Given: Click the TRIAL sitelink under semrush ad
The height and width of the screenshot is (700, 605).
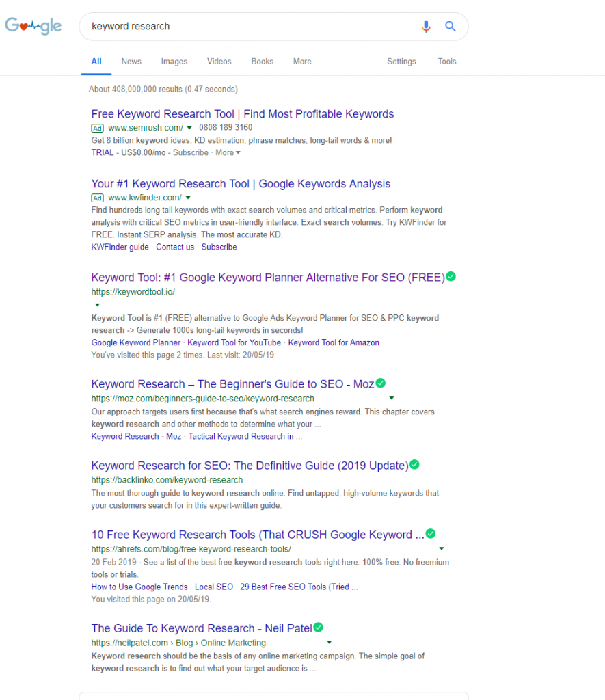Looking at the screenshot, I should pyautogui.click(x=103, y=152).
